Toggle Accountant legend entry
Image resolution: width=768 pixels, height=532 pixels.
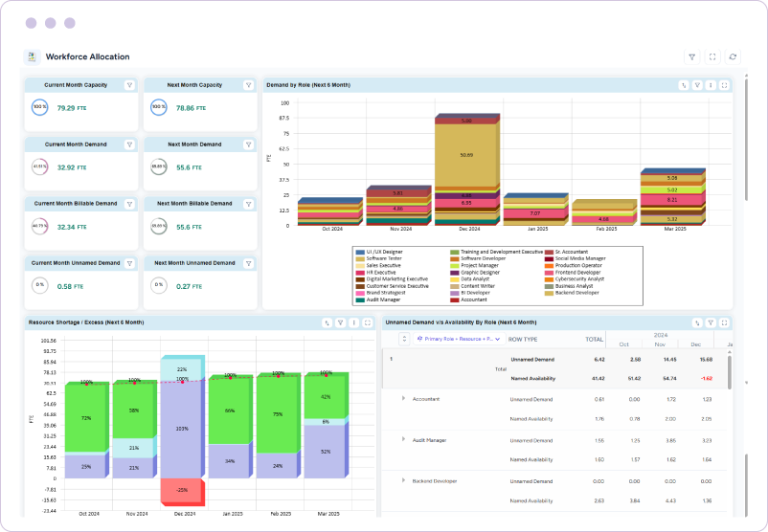click(x=468, y=299)
